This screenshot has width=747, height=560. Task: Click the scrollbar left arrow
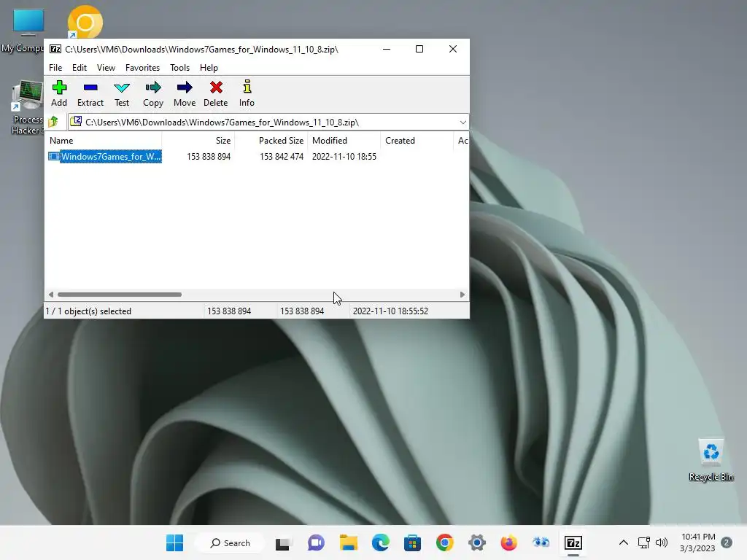pos(51,295)
